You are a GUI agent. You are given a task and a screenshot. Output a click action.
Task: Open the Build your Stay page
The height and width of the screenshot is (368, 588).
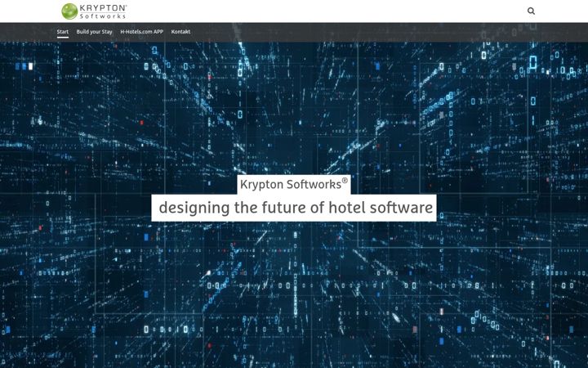pos(94,32)
